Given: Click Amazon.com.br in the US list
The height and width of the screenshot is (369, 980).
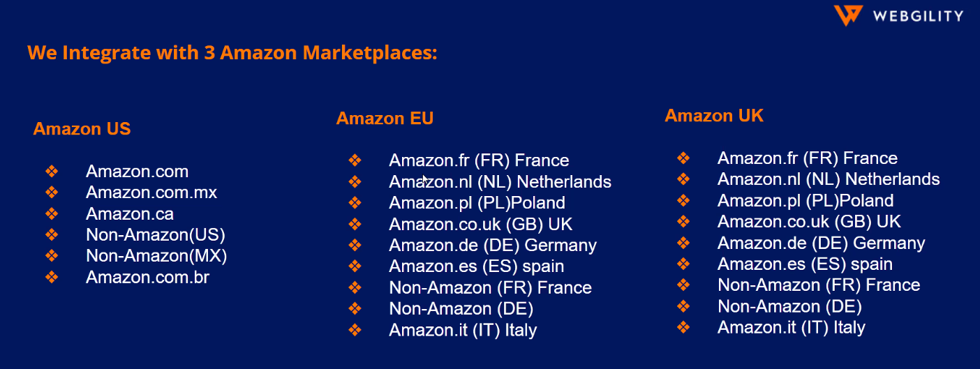Looking at the screenshot, I should pyautogui.click(x=147, y=278).
